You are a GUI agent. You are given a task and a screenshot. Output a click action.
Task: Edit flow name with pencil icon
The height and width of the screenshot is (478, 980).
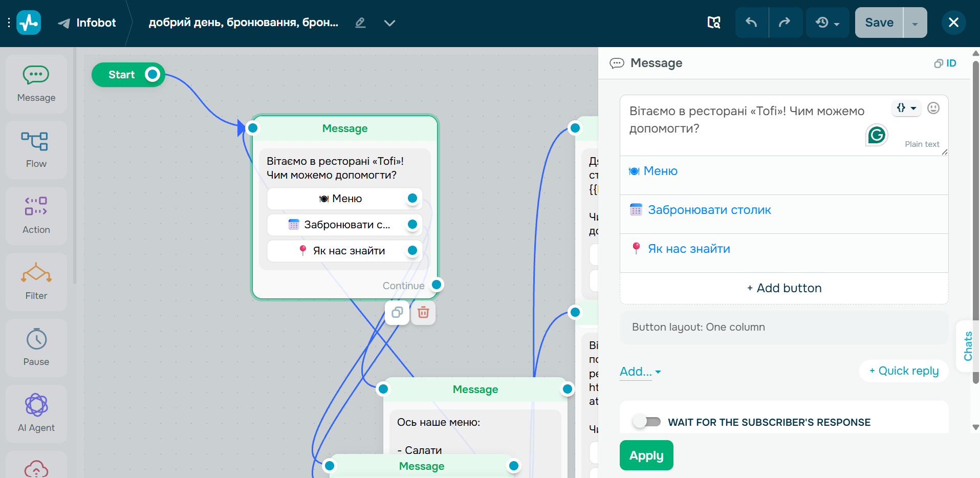coord(360,23)
